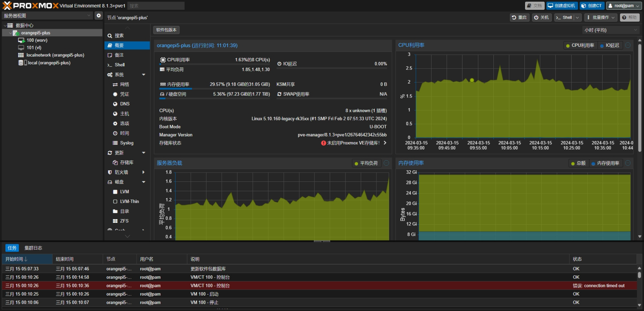644x311 pixels.
Task: Open the Syslog page
Action: pyautogui.click(x=126, y=143)
